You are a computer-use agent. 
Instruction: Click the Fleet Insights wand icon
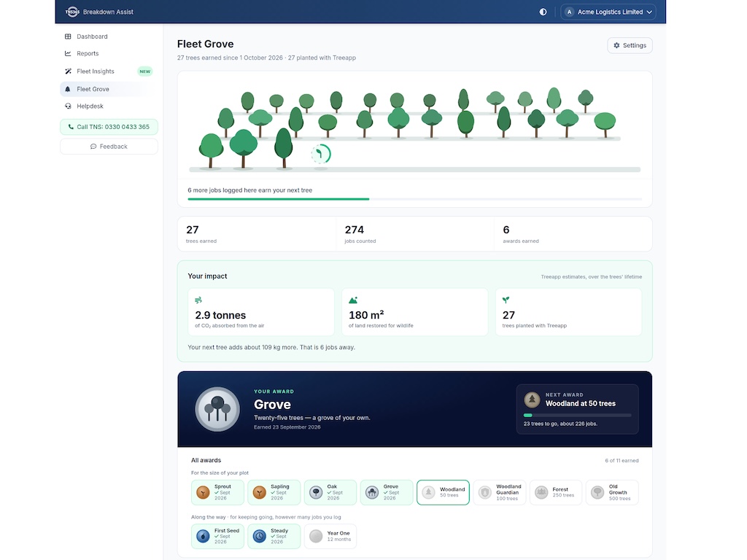tap(68, 71)
